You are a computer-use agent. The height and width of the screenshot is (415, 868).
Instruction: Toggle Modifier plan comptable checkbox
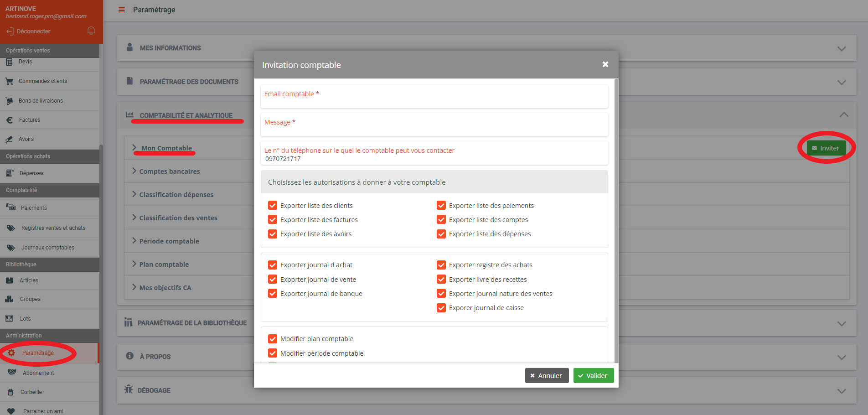pyautogui.click(x=273, y=339)
